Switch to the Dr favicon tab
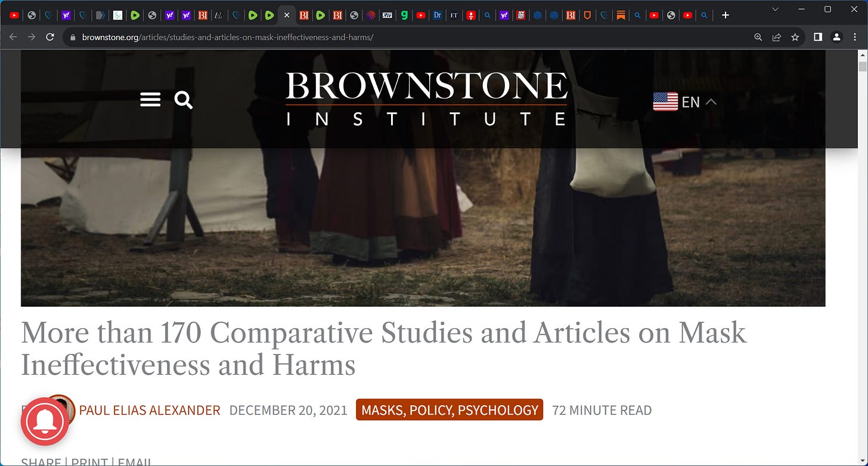The image size is (868, 466). 438,15
